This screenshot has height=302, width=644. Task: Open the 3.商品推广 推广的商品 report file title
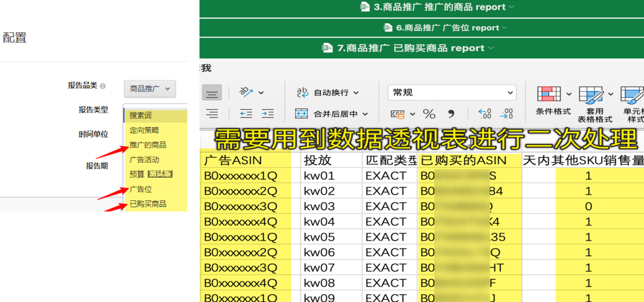[x=439, y=7]
